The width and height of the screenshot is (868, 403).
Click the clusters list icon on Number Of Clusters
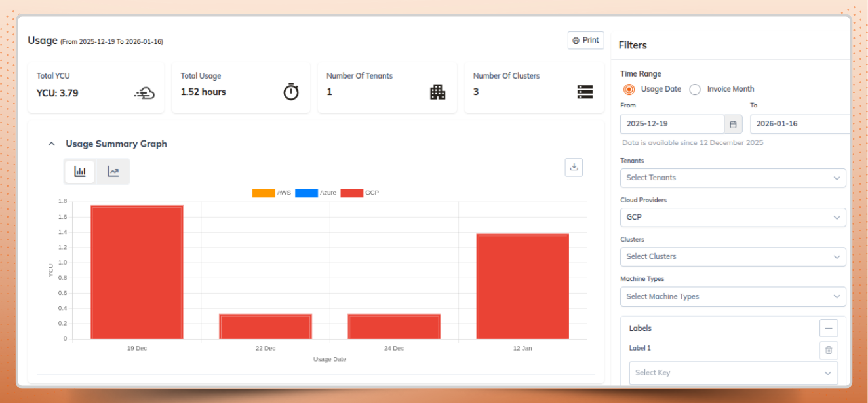pyautogui.click(x=585, y=91)
